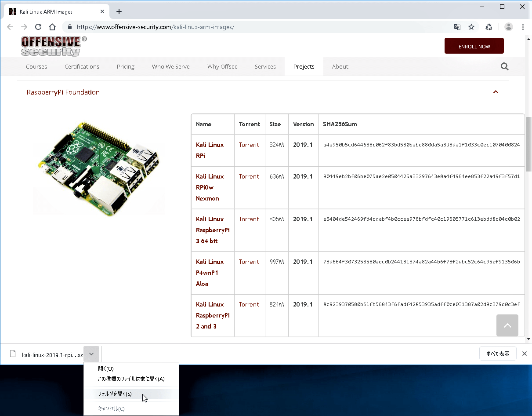532x416 pixels.
Task: Click Torrent link in RaspberryPi 2 and 3 row
Action: (x=249, y=304)
